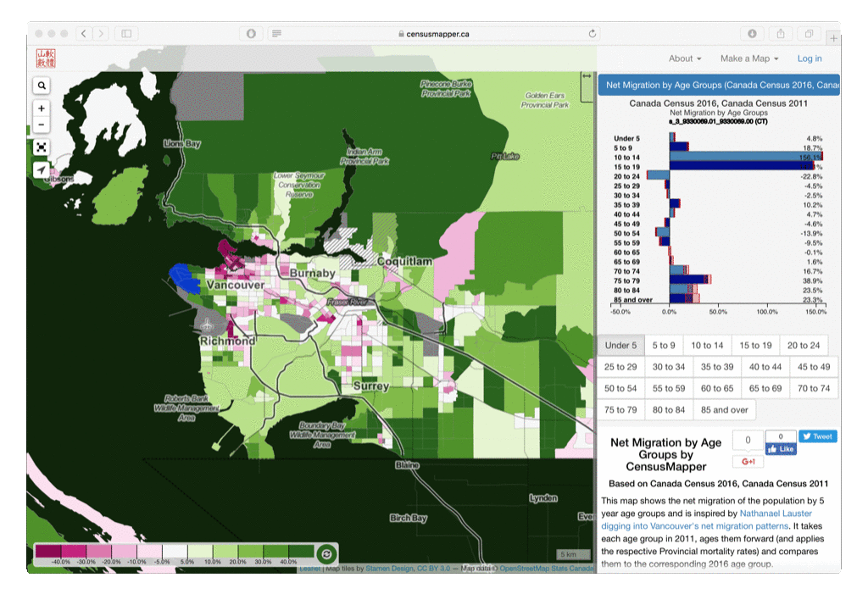Screen dimensions: 868x605
Task: Click the darkest magenta legend swatch
Action: click(x=48, y=552)
